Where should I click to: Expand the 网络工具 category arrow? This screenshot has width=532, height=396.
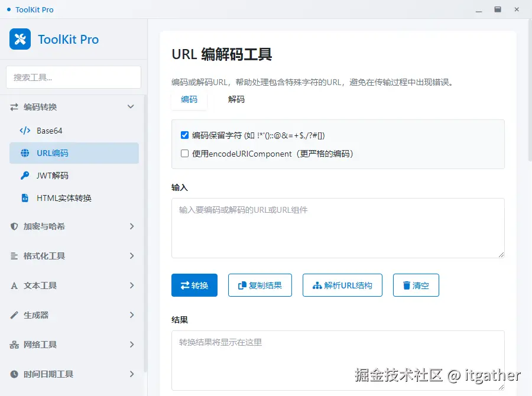pos(132,345)
